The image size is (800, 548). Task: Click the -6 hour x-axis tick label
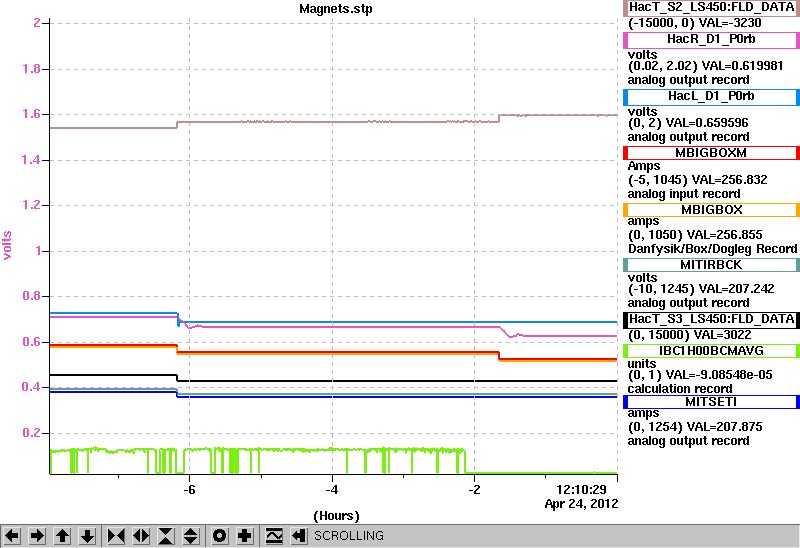[189, 490]
